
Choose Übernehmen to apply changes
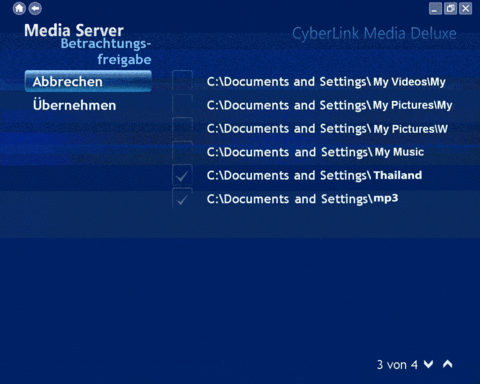click(x=75, y=105)
